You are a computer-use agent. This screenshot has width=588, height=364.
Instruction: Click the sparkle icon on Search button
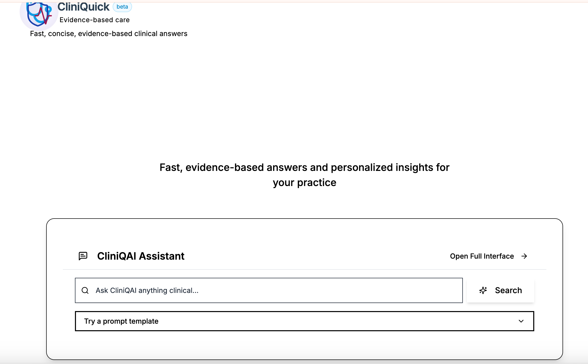(483, 290)
